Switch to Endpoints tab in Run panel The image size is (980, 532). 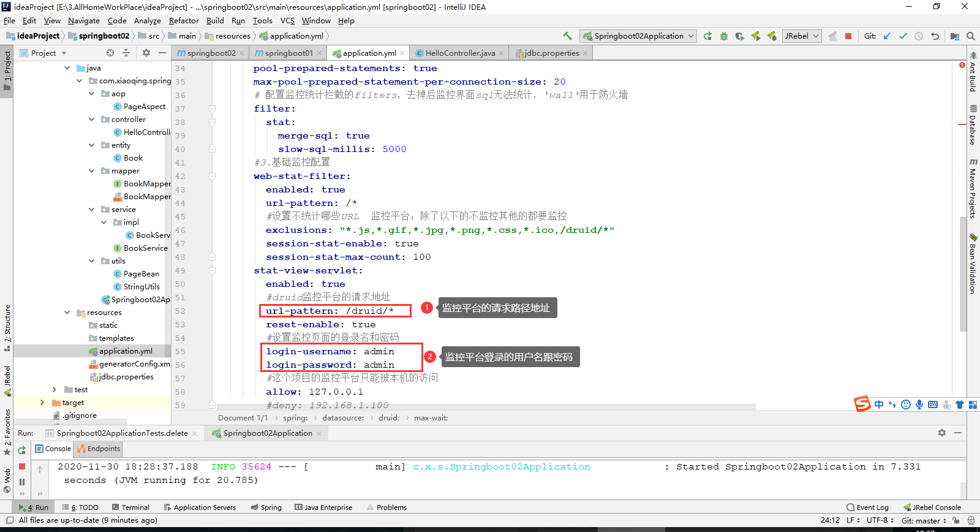99,449
